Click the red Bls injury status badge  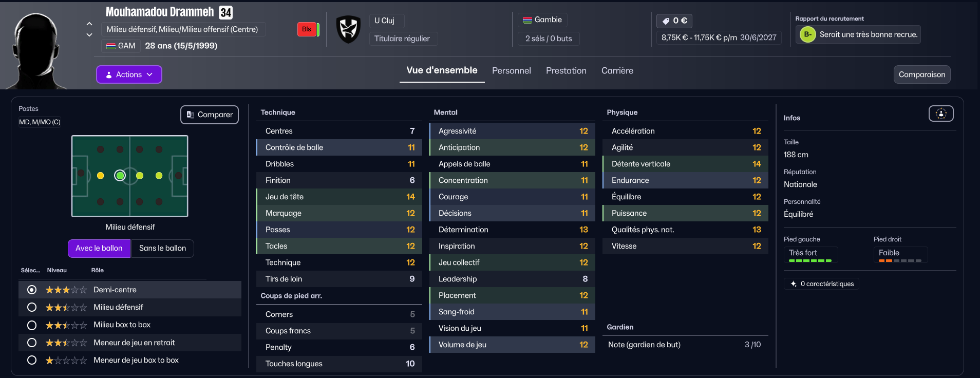(307, 29)
